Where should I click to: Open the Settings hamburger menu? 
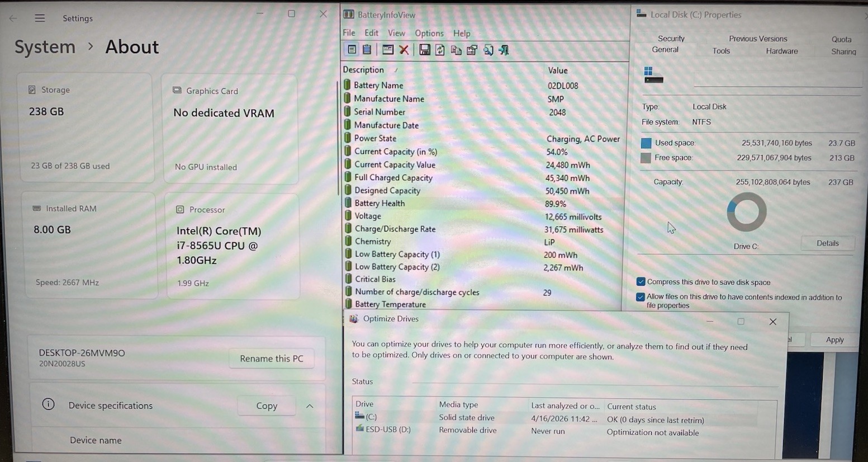tap(40, 18)
